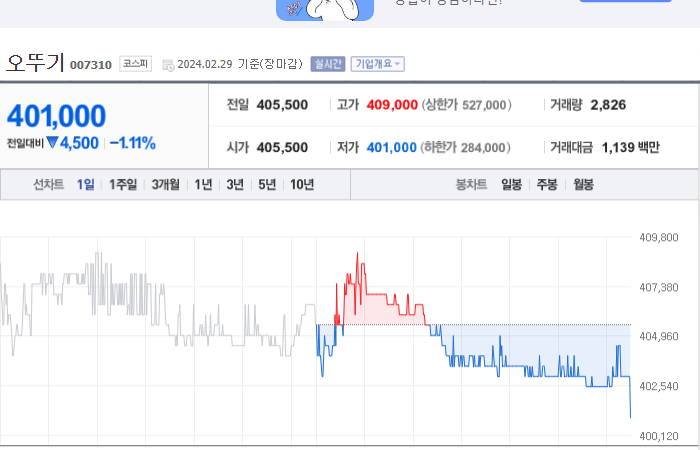Click current price 401,000
700x450 pixels.
56,116
